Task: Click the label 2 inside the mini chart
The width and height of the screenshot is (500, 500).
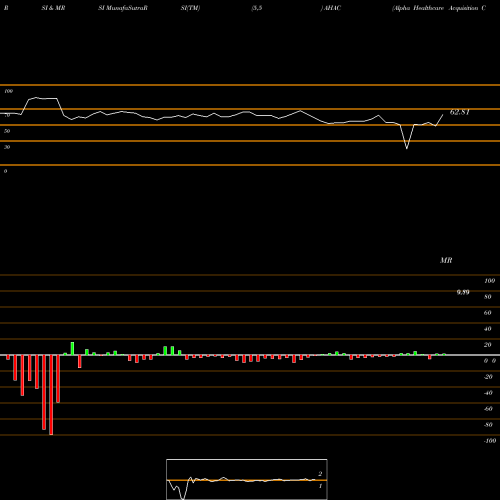Action: (320, 474)
